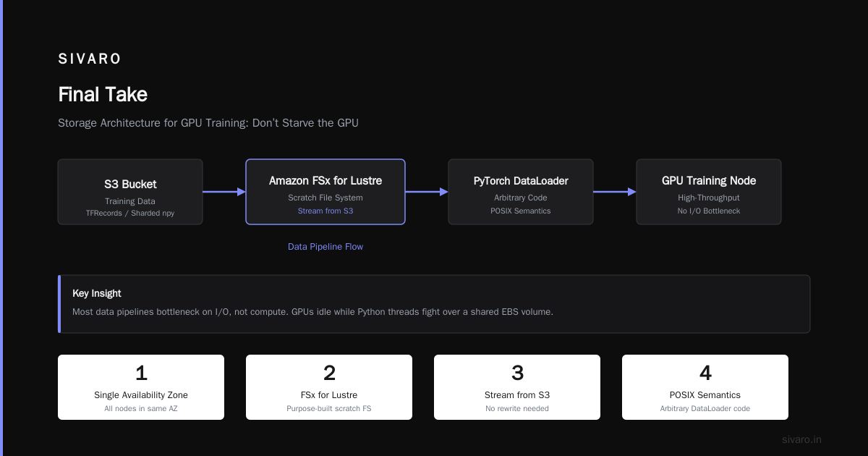Click 'Arbitrary Code' label in DataLoader node

521,198
